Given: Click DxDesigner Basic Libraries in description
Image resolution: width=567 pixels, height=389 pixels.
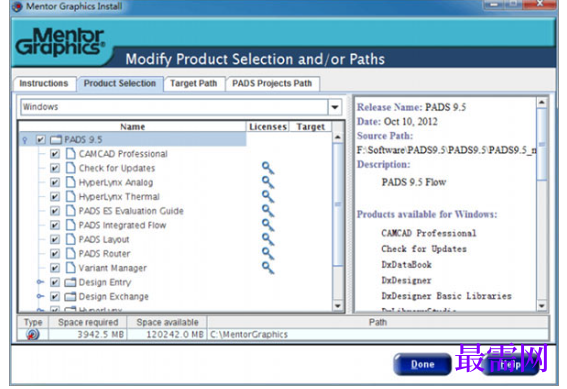Looking at the screenshot, I should 446,296.
